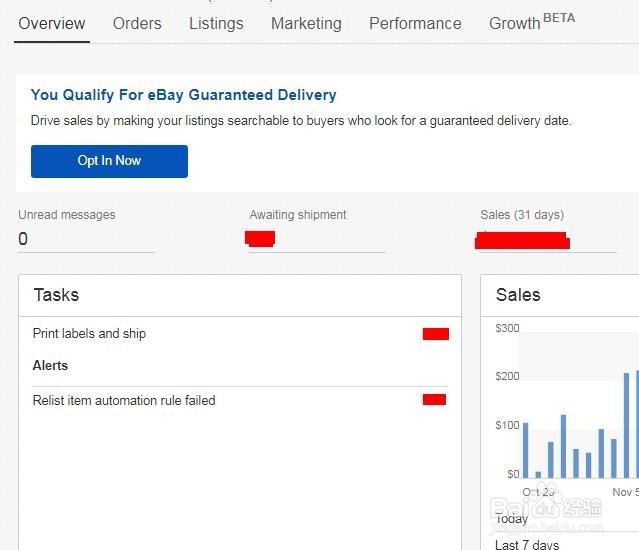This screenshot has height=550, width=639.
Task: Click the relist rule failed alert count
Action: (434, 400)
